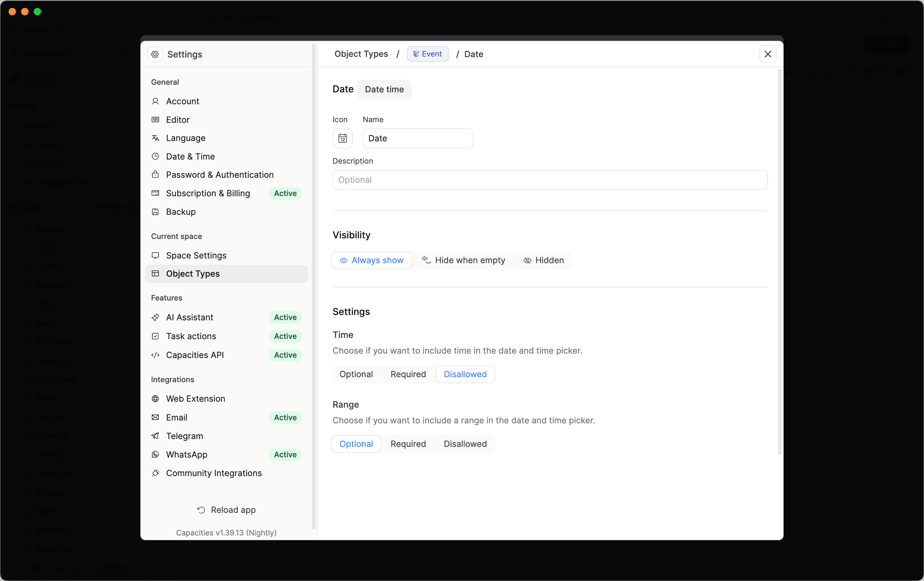
Task: Click Reload app button
Action: 226,510
